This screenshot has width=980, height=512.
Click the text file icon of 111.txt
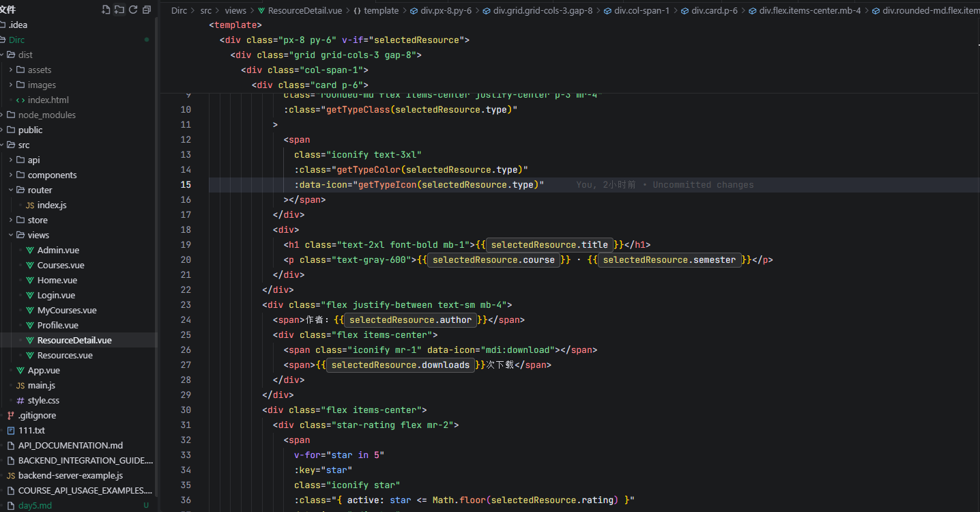(11, 431)
